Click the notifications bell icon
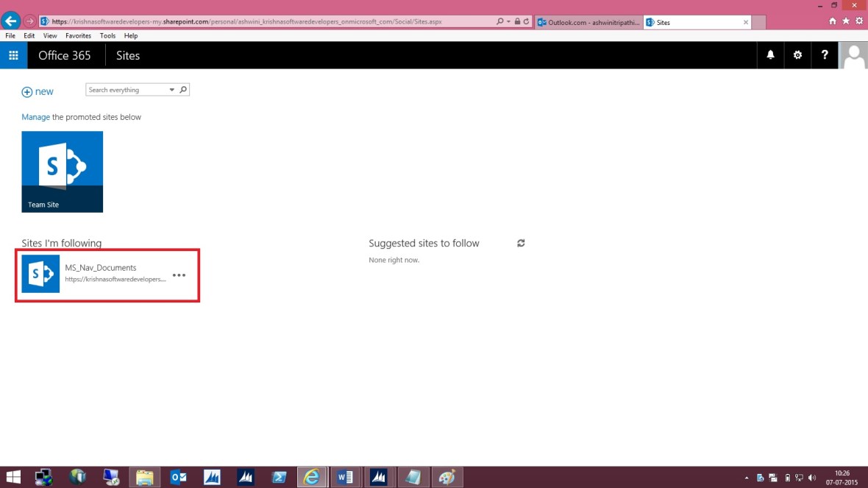 pos(770,54)
